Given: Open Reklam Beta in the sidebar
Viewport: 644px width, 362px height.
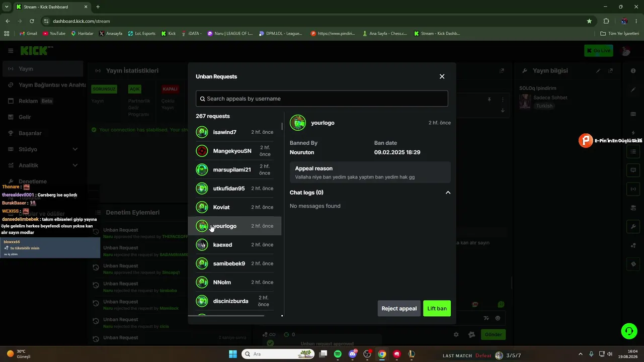Looking at the screenshot, I should [42, 101].
